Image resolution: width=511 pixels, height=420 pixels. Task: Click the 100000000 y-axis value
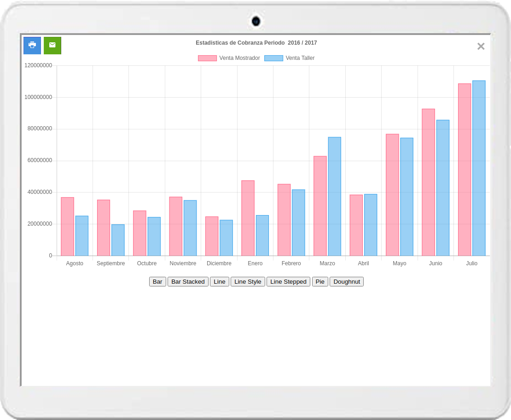click(x=38, y=97)
